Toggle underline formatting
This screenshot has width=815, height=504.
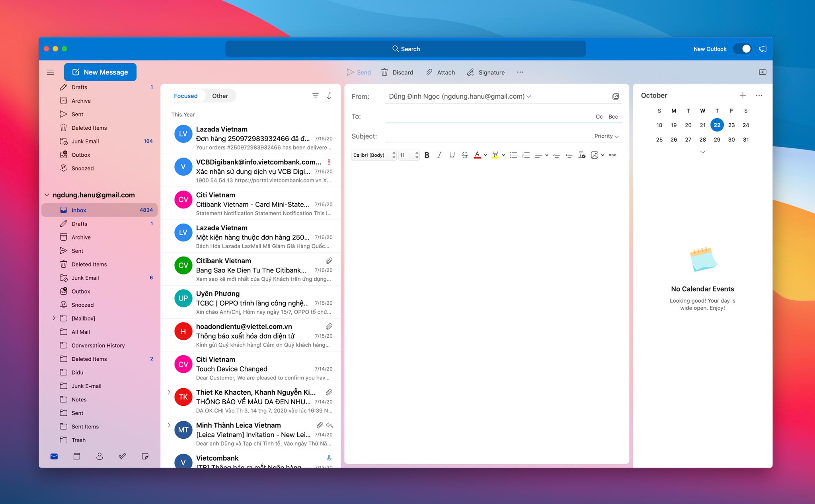(x=452, y=155)
